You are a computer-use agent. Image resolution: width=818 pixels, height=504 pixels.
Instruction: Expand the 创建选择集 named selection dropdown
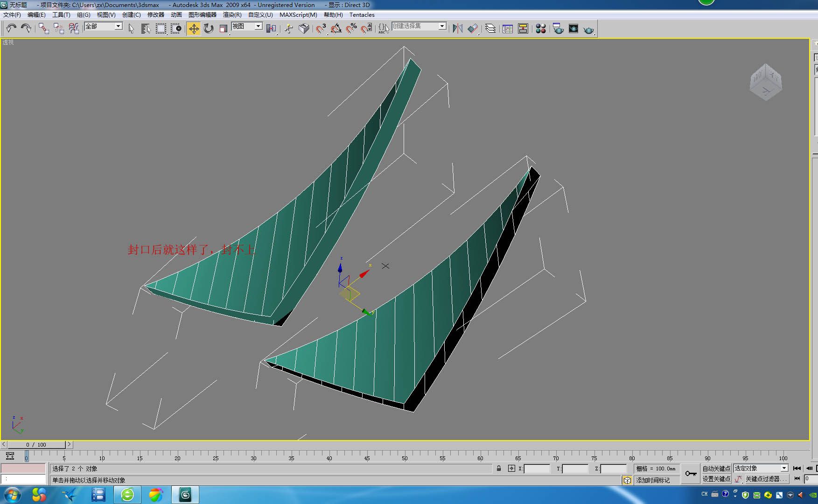click(x=442, y=26)
